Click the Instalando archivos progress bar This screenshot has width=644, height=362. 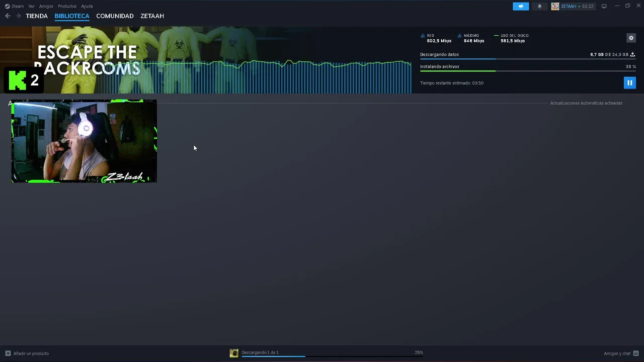pyautogui.click(x=528, y=71)
